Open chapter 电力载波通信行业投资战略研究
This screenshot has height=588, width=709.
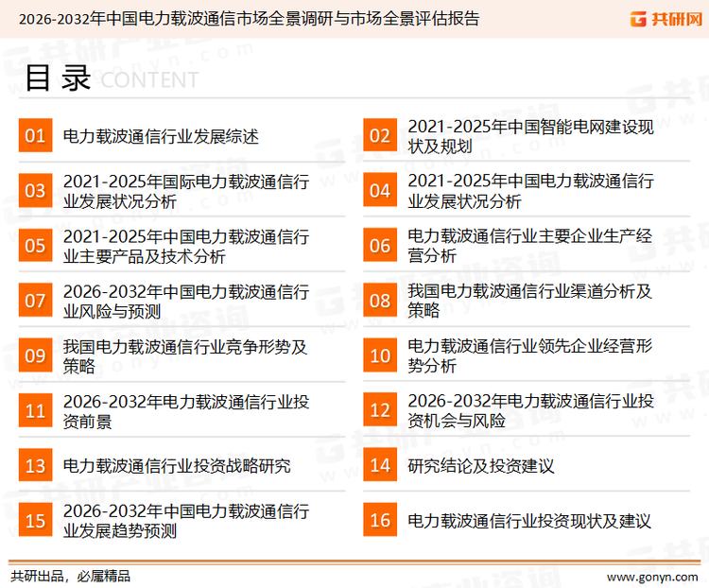(177, 466)
